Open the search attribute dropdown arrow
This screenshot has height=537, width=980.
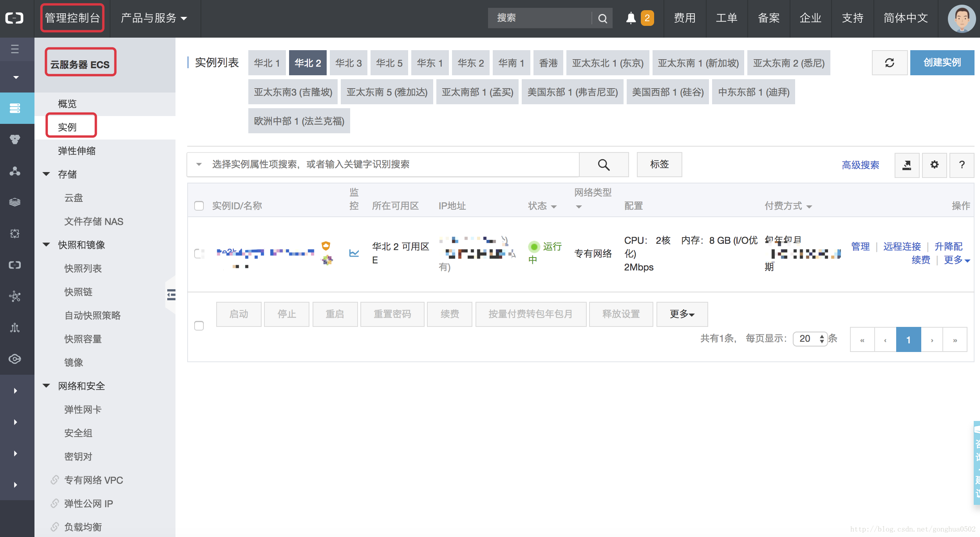(x=199, y=165)
